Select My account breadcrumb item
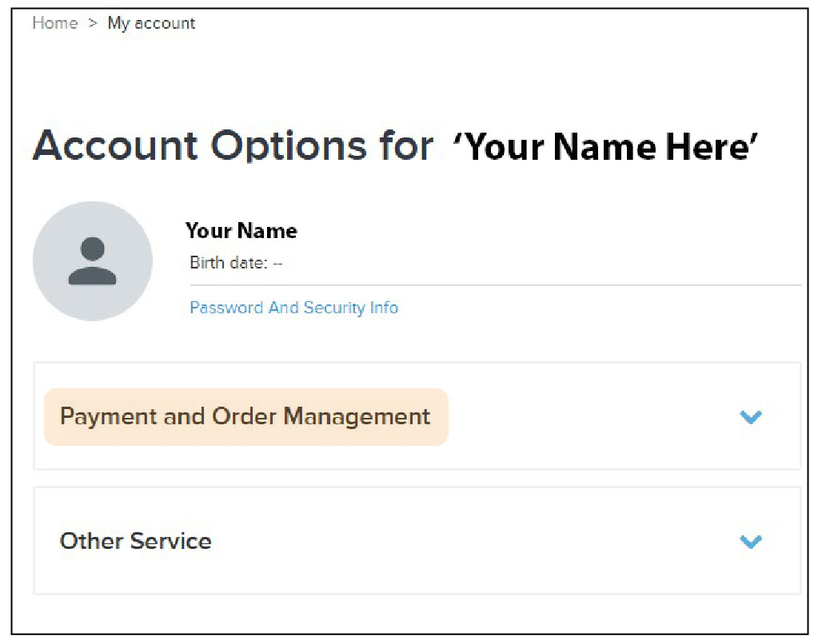This screenshot has width=822, height=644. coord(151,23)
